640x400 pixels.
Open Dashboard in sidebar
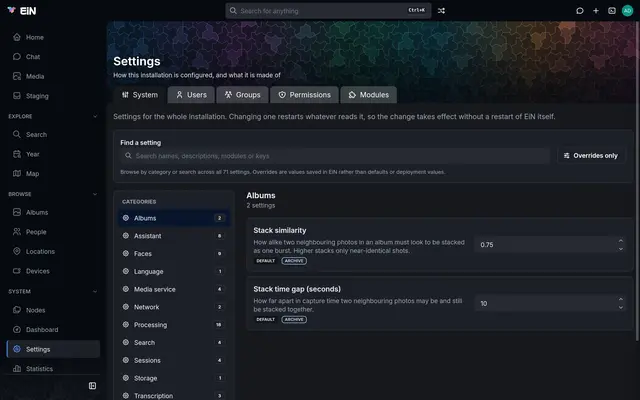point(53,329)
